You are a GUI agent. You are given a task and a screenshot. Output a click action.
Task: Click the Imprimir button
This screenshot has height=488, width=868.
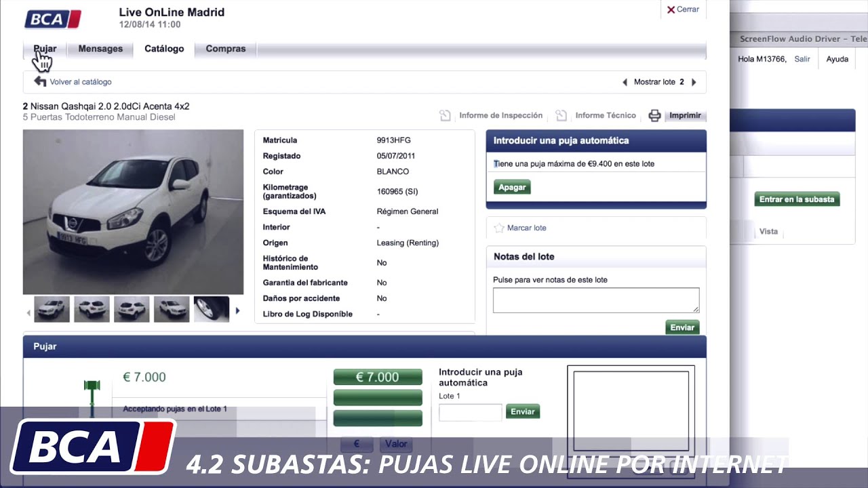(x=685, y=115)
